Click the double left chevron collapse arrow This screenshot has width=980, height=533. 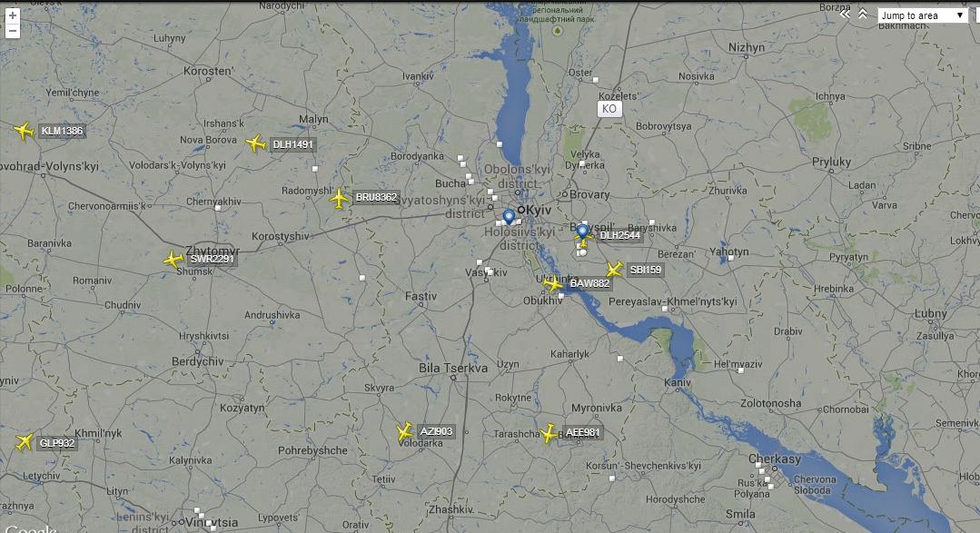tap(845, 14)
